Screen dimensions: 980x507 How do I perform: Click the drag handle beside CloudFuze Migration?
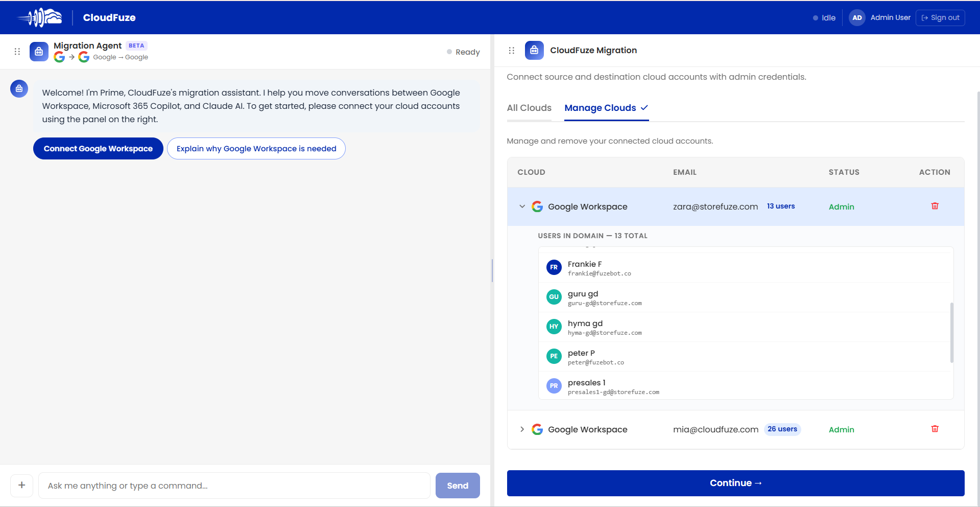click(x=512, y=51)
